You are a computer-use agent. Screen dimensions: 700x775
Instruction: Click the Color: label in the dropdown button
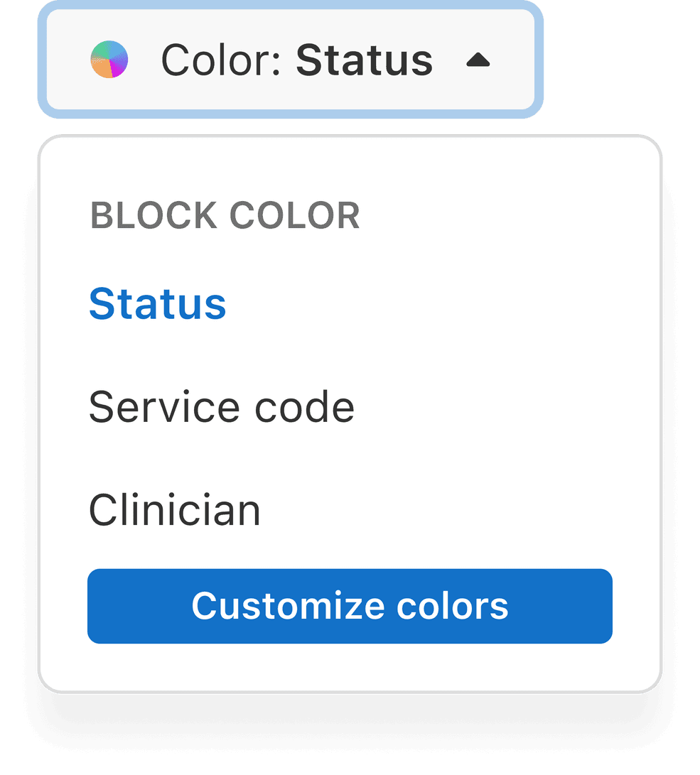[222, 60]
